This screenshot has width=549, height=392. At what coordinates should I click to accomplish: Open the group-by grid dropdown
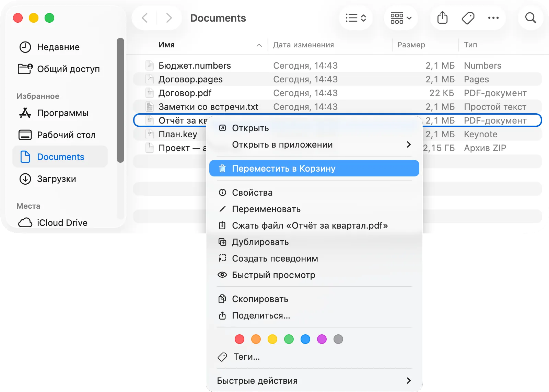[401, 18]
